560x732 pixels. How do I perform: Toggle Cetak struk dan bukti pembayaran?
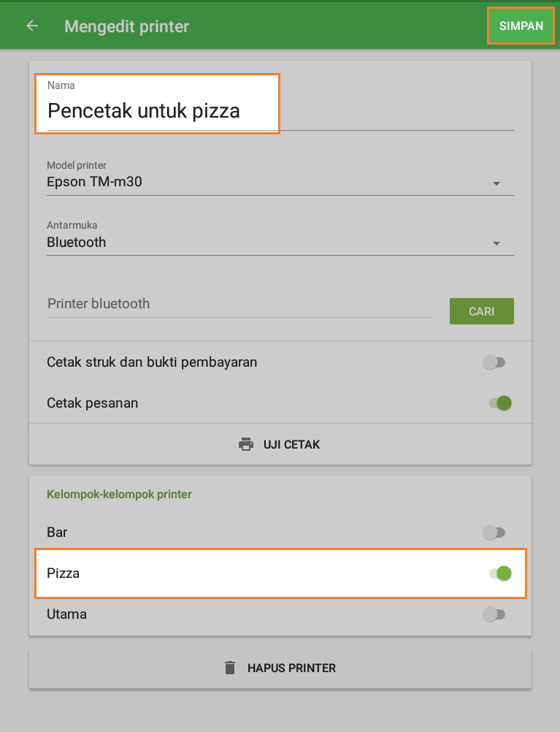494,362
